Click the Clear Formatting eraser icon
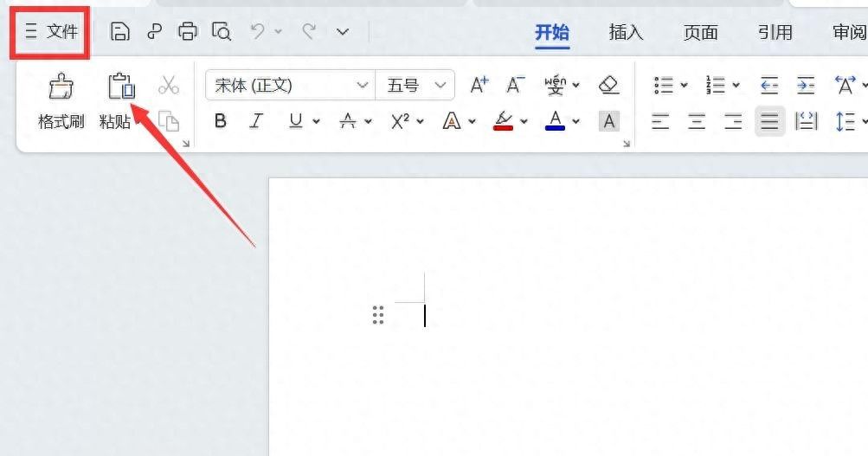This screenshot has width=868, height=456. 609,85
